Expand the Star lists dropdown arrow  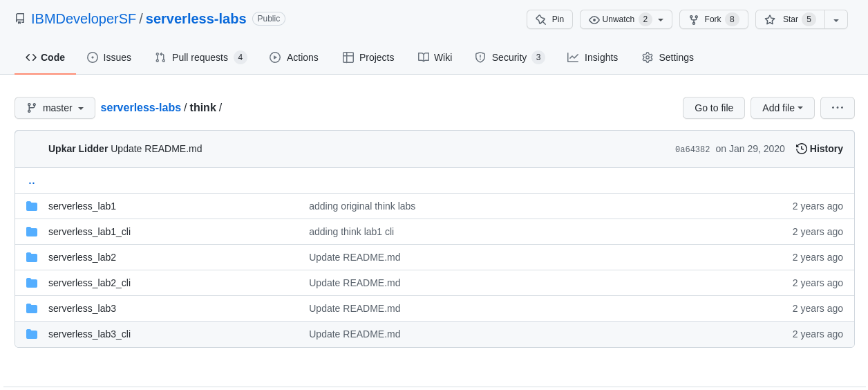[836, 19]
